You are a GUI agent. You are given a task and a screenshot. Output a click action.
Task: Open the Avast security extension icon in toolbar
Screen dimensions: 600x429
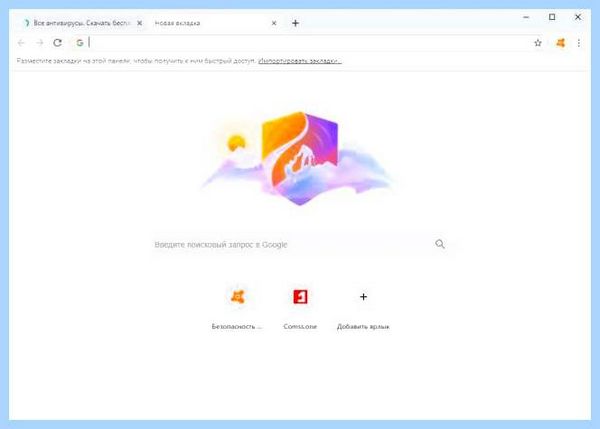[x=560, y=43]
